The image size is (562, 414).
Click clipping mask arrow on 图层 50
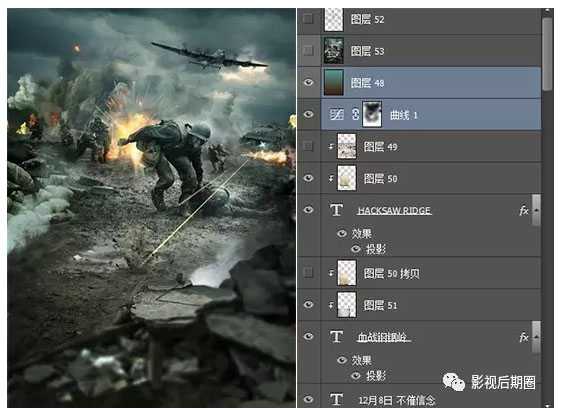(331, 178)
